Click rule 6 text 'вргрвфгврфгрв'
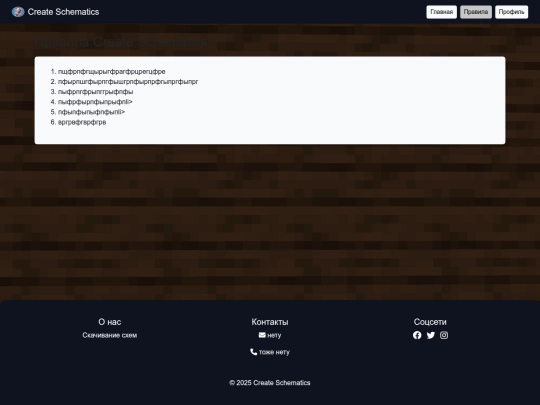The image size is (540, 405). point(82,122)
